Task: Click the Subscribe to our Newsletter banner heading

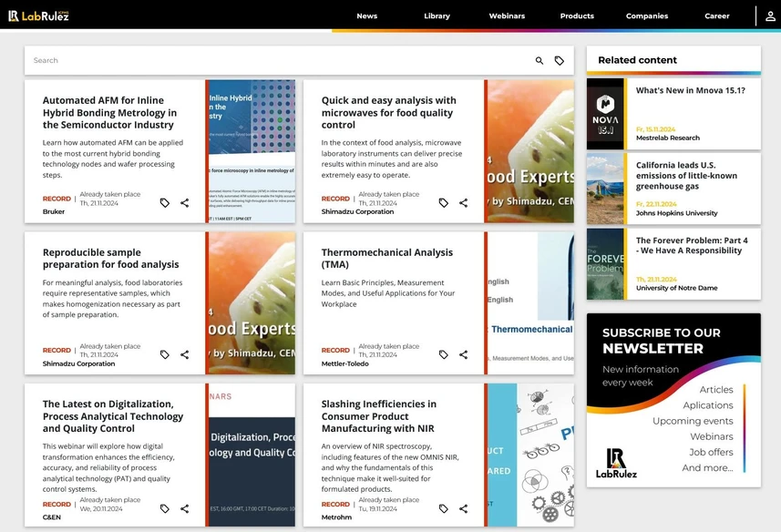Action: (662, 341)
